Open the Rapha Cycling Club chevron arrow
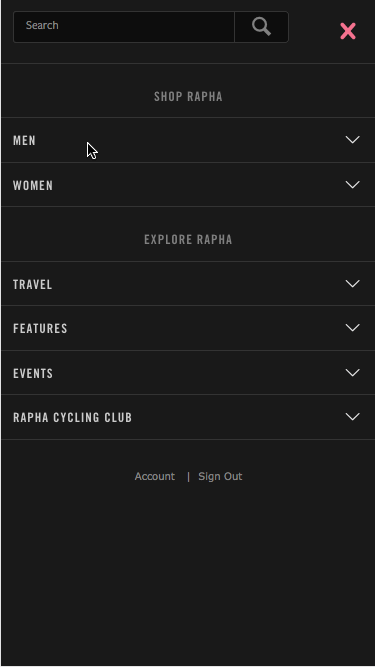This screenshot has height=667, width=375. (x=352, y=416)
